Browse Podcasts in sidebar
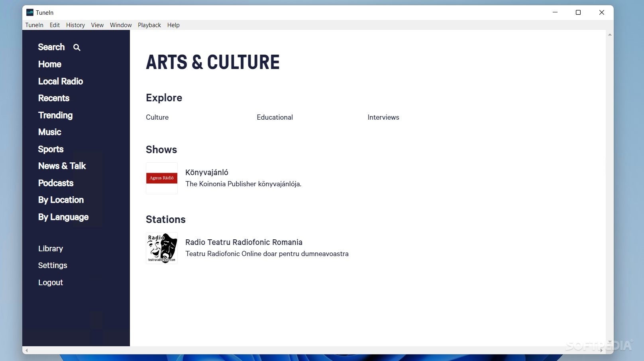Screen dimensions: 644x361 [56, 183]
